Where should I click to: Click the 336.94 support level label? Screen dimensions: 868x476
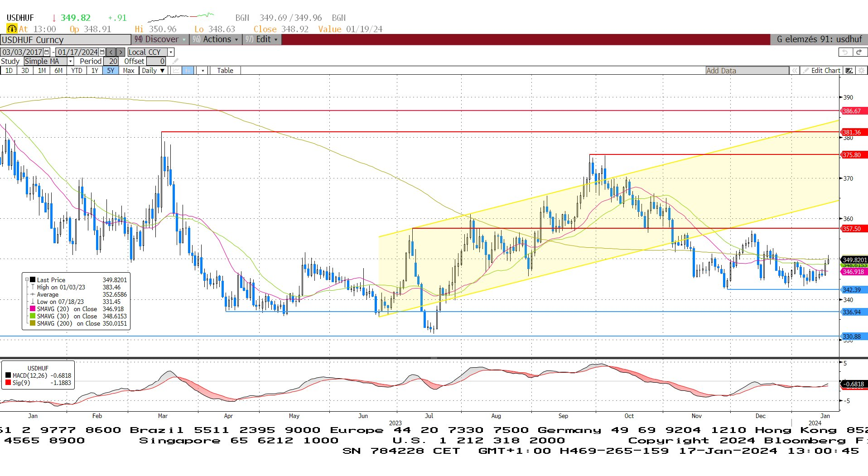(x=854, y=312)
